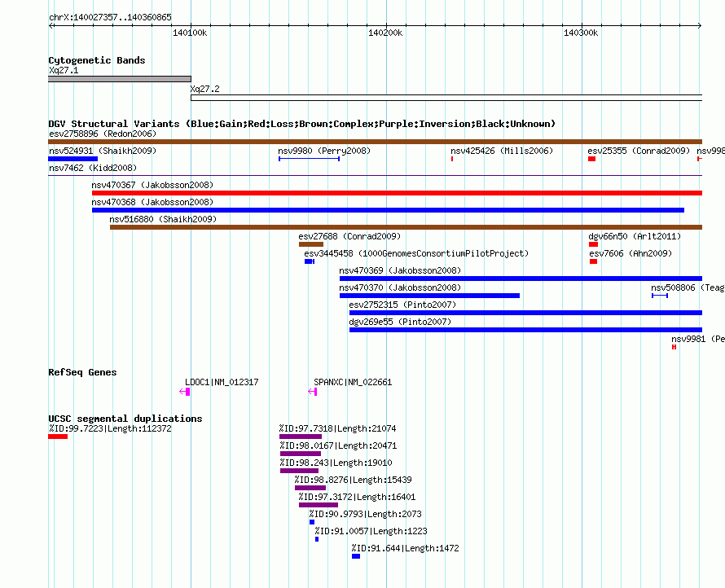Click the nsv524931 (Shaikh2009) blue bar
The height and width of the screenshot is (588, 725).
72,159
